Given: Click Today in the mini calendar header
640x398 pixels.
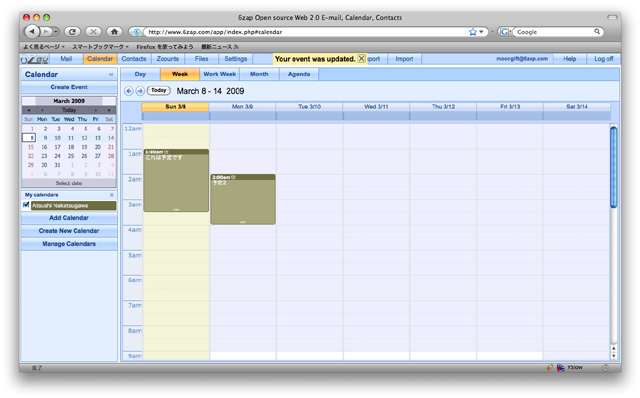Looking at the screenshot, I should 69,110.
